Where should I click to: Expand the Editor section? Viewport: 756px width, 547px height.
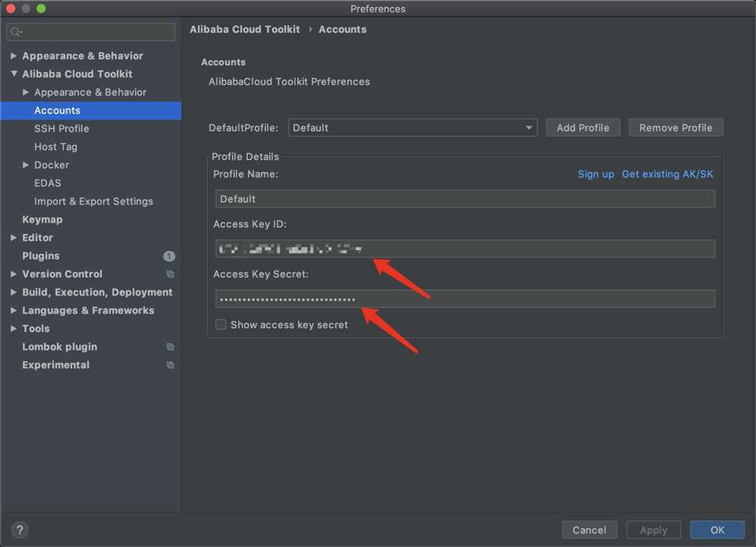coord(14,237)
